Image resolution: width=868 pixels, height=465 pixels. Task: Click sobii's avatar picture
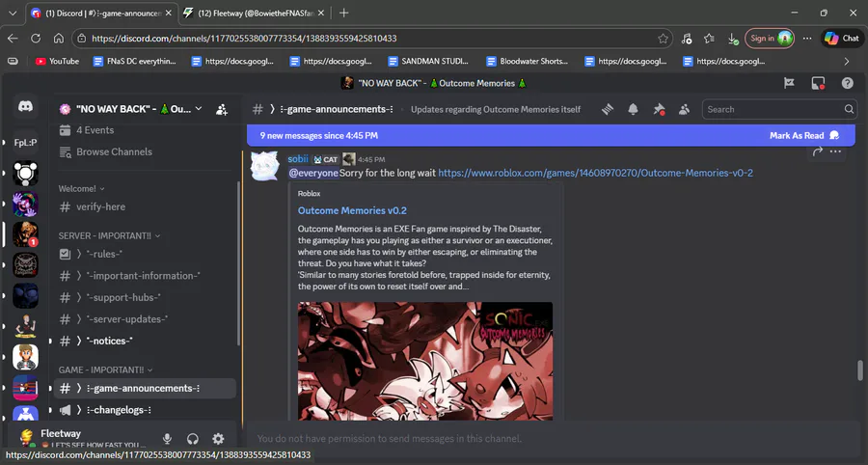tap(264, 166)
